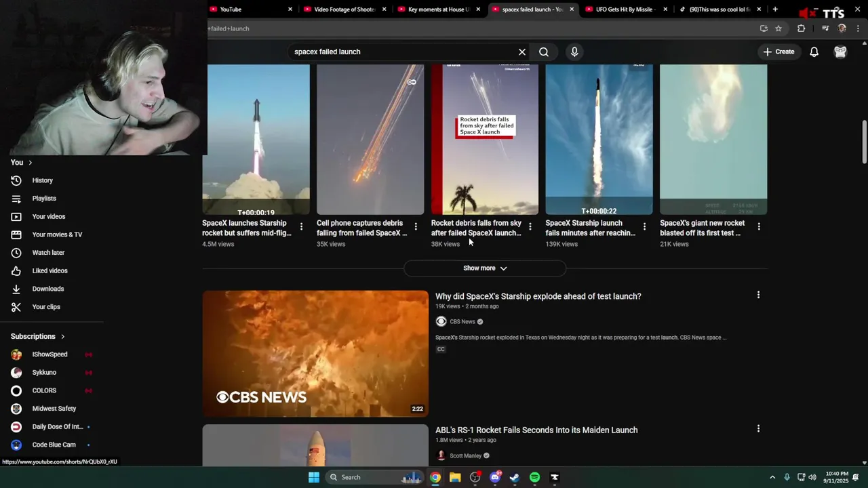The height and width of the screenshot is (488, 868).
Task: Open YouTube notifications bell
Action: point(814,52)
